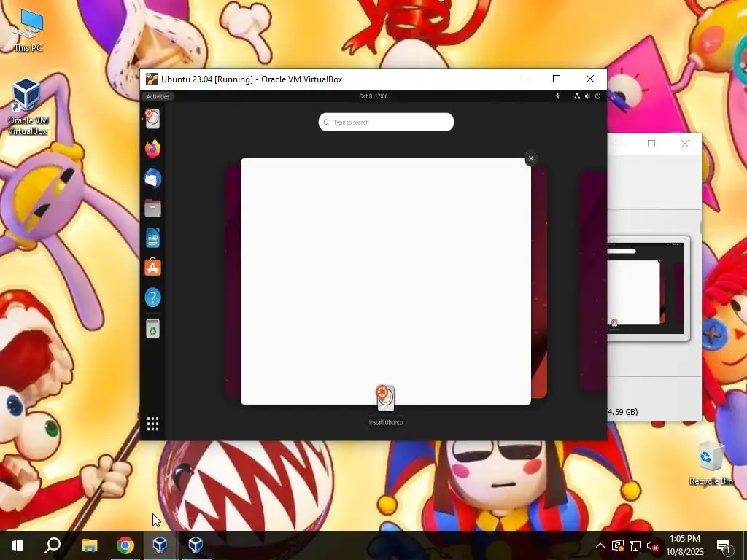Switch to second VirtualBox taskbar button

(x=196, y=545)
